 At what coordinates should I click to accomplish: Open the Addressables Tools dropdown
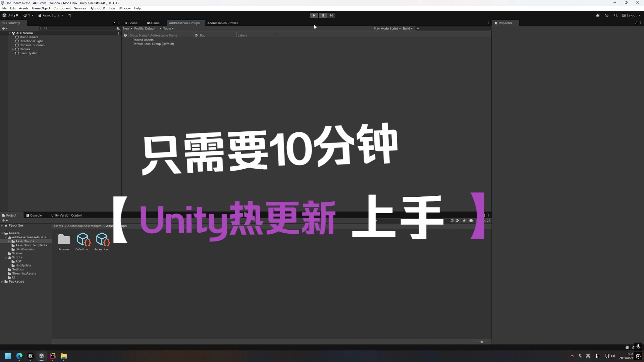point(168,28)
